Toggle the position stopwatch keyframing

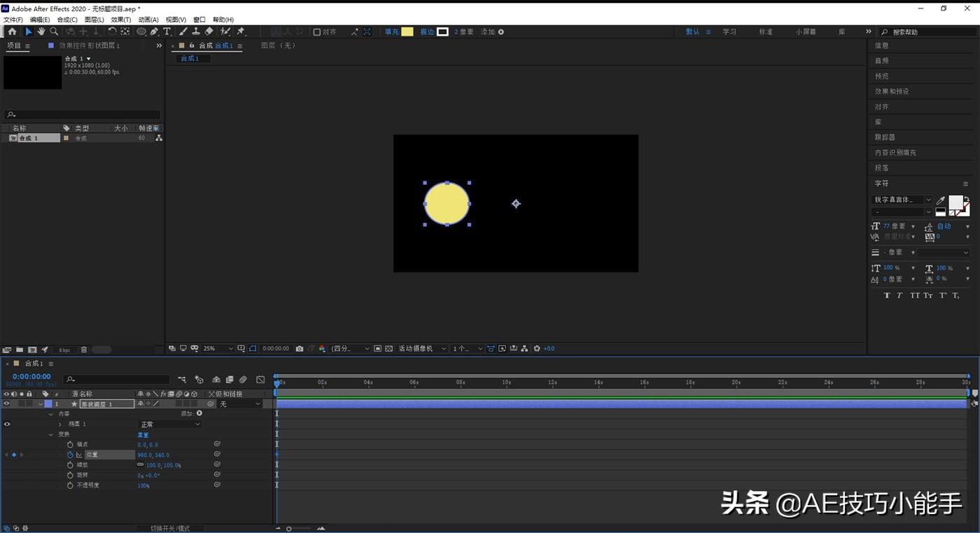click(70, 455)
